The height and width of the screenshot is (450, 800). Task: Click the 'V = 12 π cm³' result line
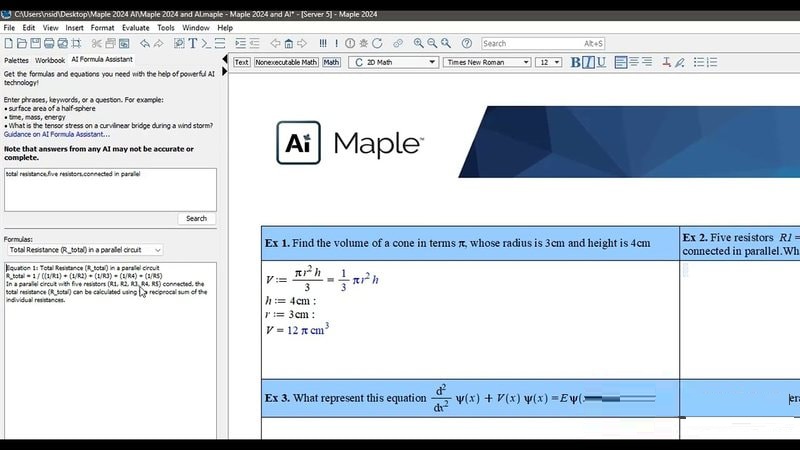297,330
